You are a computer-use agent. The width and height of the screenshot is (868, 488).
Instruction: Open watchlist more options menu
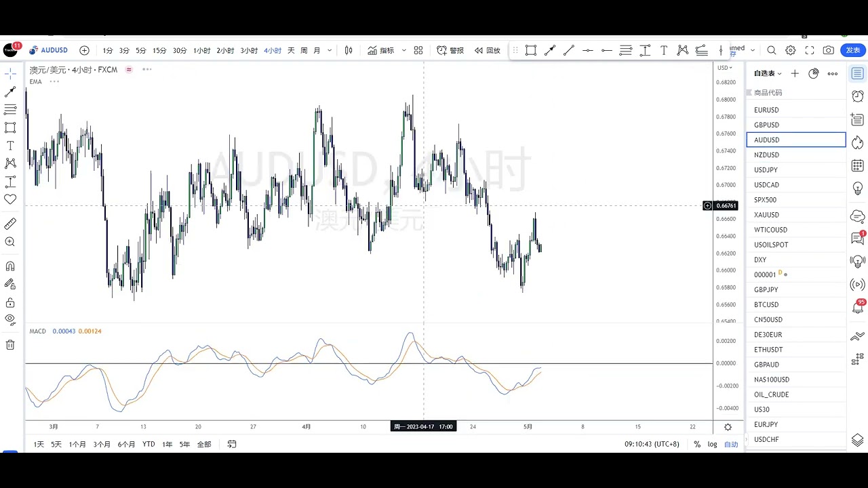(x=833, y=73)
